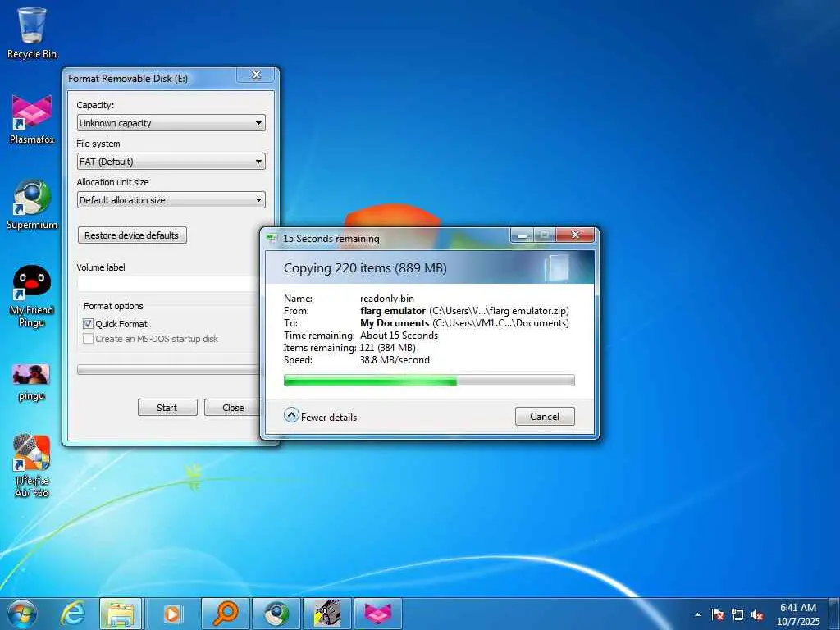Click Restore device defaults button
Viewport: 840px width, 630px height.
[x=132, y=235]
